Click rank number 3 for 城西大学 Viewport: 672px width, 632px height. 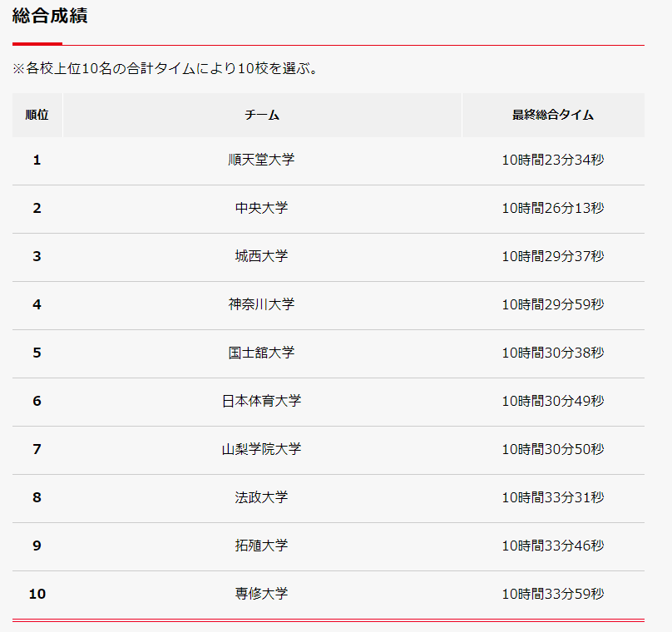[37, 256]
